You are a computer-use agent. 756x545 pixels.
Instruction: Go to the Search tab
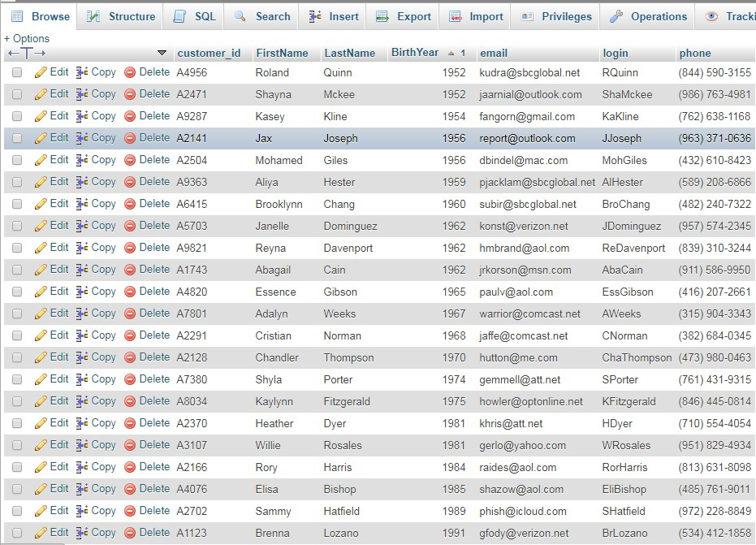coord(261,16)
